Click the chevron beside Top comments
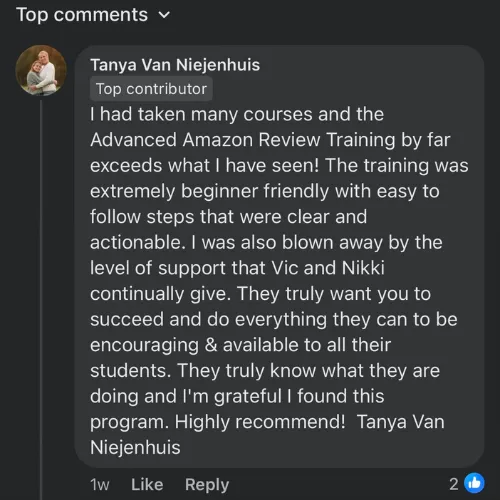Image resolution: width=500 pixels, height=500 pixels. pyautogui.click(x=164, y=15)
